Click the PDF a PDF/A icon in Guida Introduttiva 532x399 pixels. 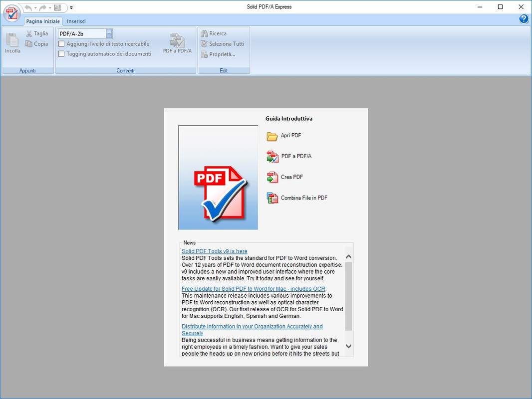[272, 157]
